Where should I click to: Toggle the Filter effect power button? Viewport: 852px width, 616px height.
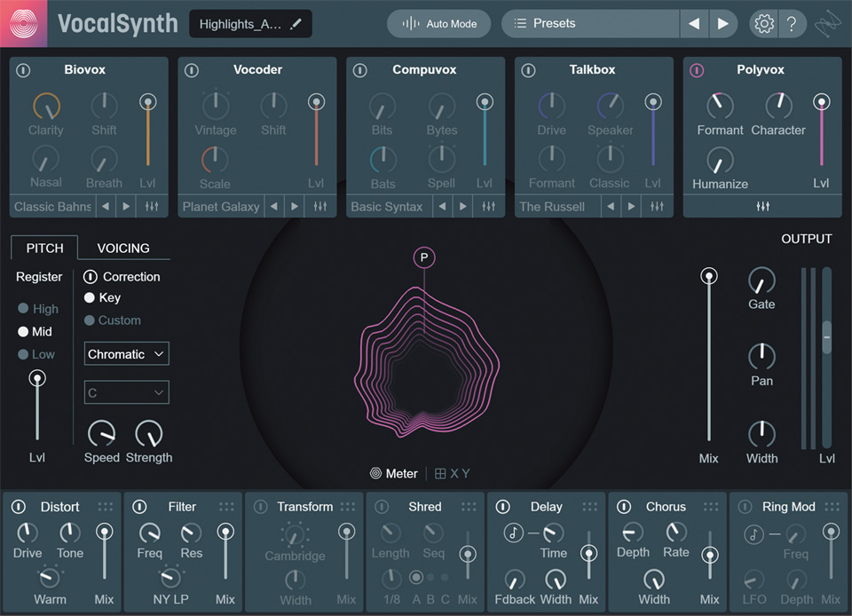(x=139, y=507)
